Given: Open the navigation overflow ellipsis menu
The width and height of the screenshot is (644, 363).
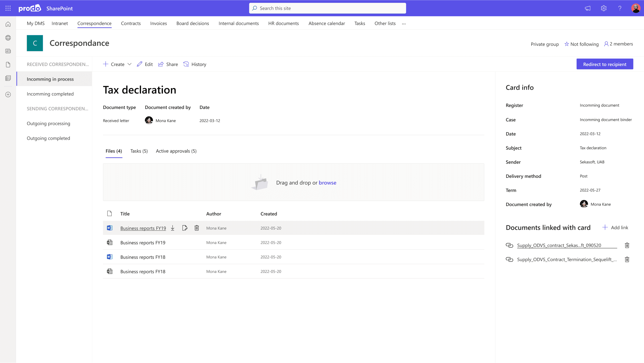Looking at the screenshot, I should [404, 24].
